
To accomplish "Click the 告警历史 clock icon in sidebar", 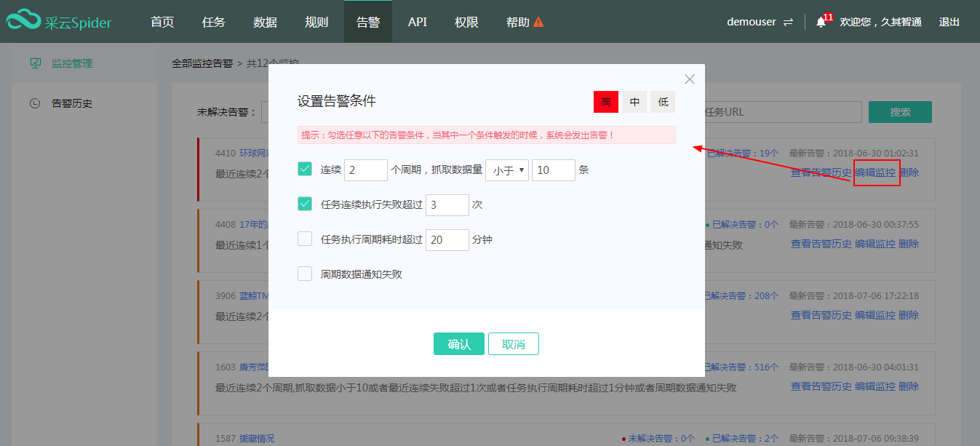I will (x=35, y=103).
